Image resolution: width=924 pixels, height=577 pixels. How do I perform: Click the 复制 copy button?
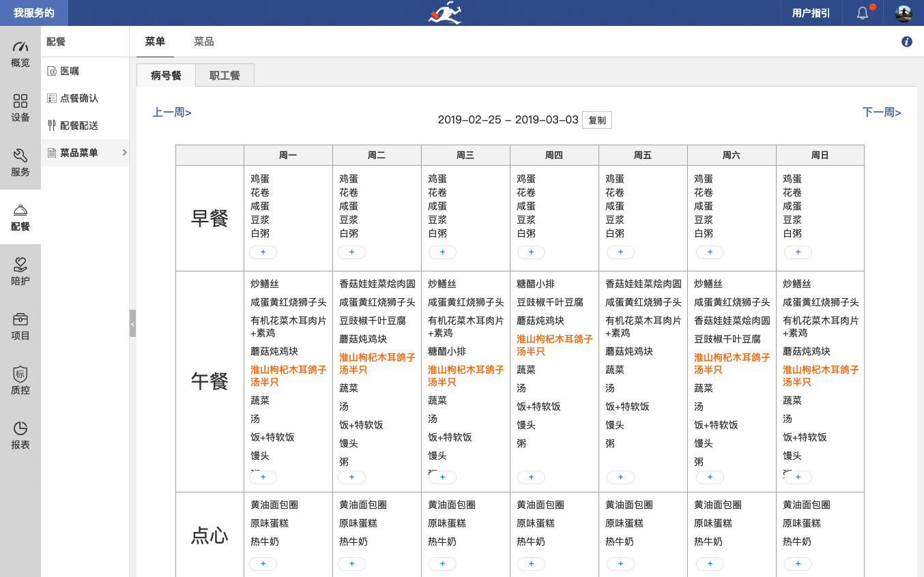(x=597, y=120)
